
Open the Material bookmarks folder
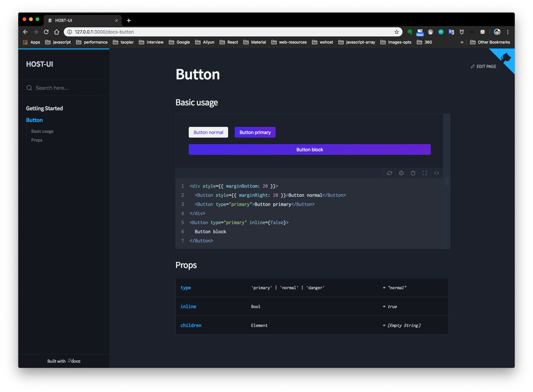[x=255, y=42]
